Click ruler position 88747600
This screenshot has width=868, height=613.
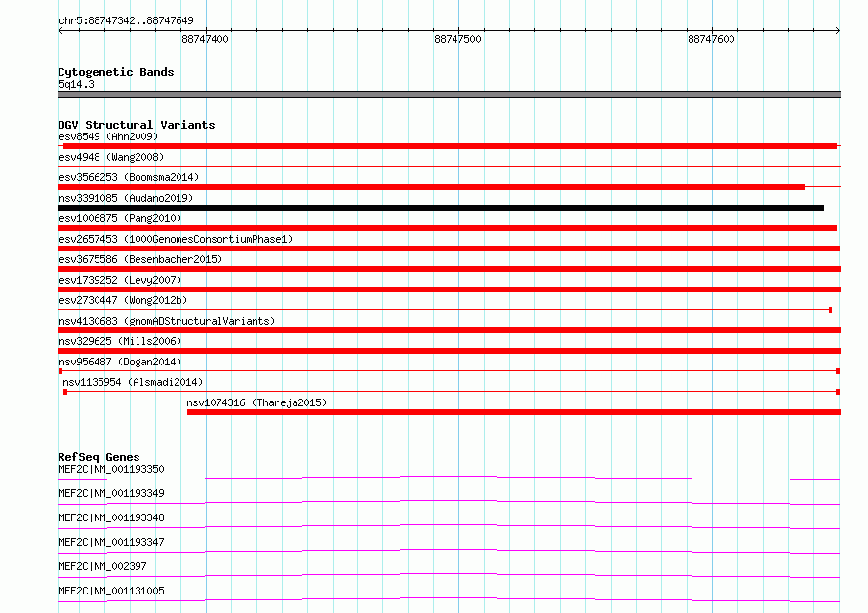point(711,39)
